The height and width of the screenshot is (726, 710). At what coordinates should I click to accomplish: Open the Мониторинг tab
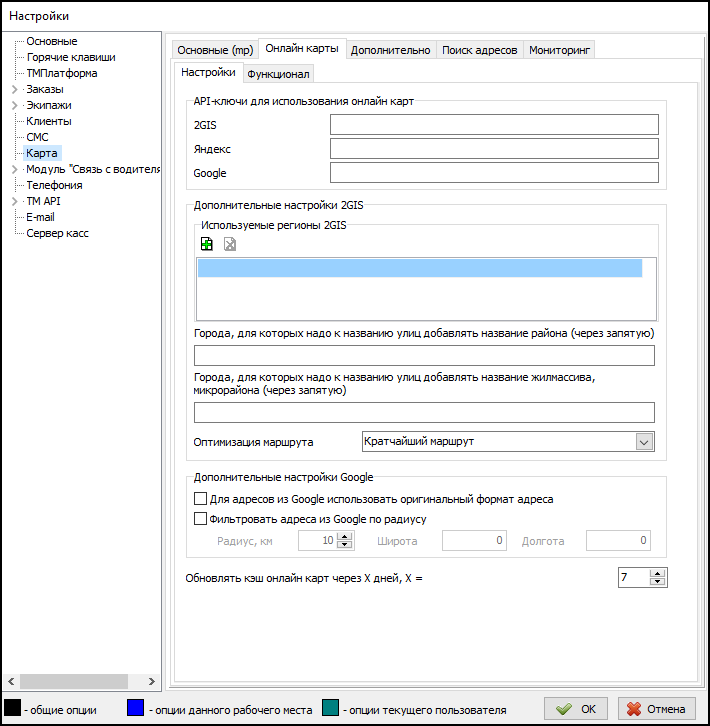point(559,50)
